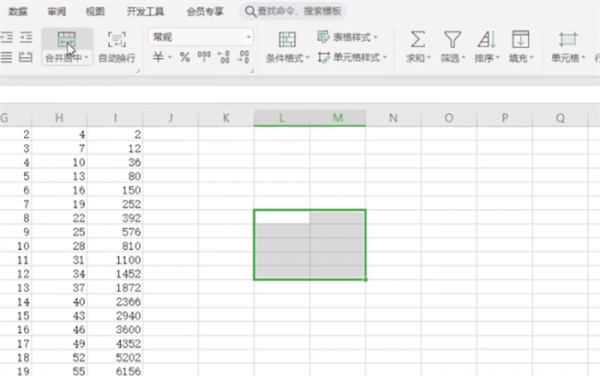600x376 pixels.
Task: Open the 视图 ribbon tab
Action: [x=95, y=11]
